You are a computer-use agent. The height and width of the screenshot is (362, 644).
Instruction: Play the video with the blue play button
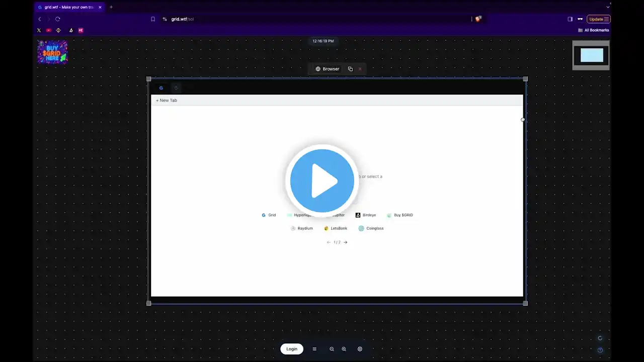pos(322,181)
